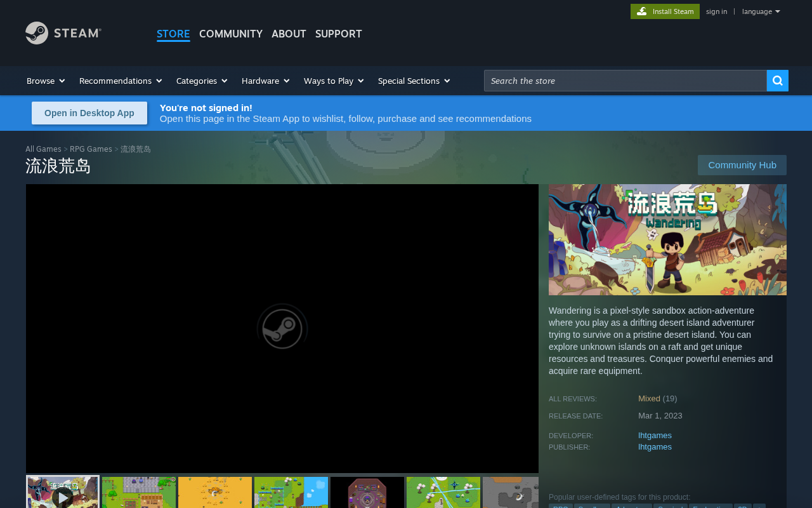This screenshot has height=508, width=812.
Task: Click the main video player area
Action: [282, 328]
